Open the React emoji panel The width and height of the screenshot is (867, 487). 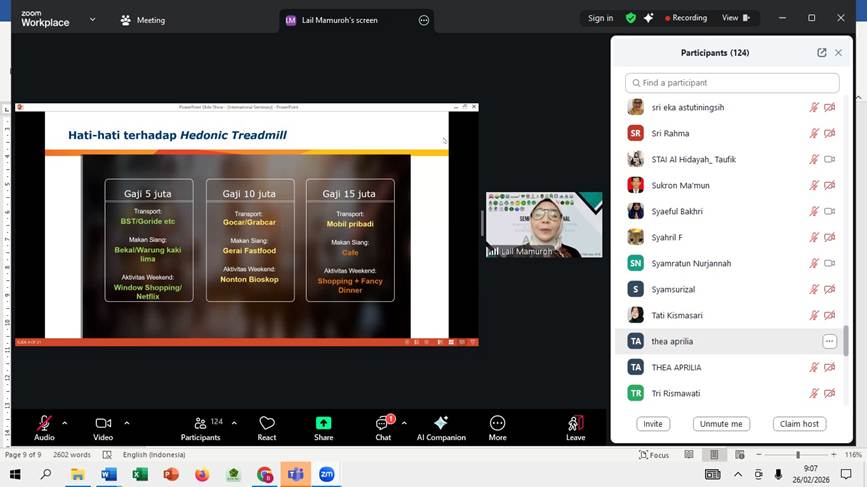click(x=266, y=426)
